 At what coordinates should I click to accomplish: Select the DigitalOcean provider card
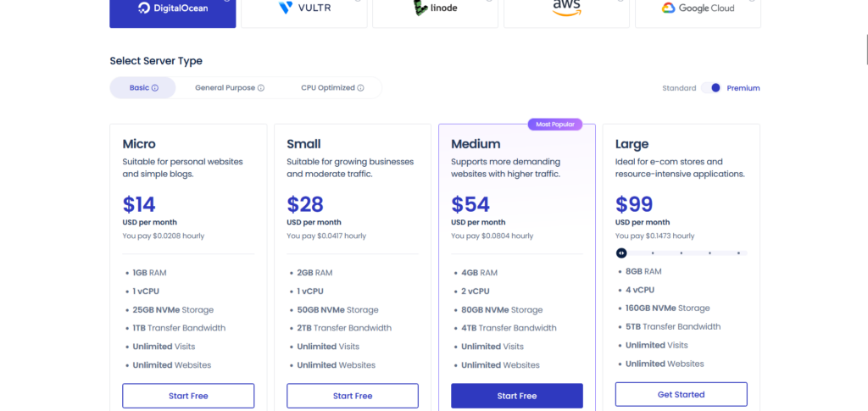pyautogui.click(x=172, y=10)
